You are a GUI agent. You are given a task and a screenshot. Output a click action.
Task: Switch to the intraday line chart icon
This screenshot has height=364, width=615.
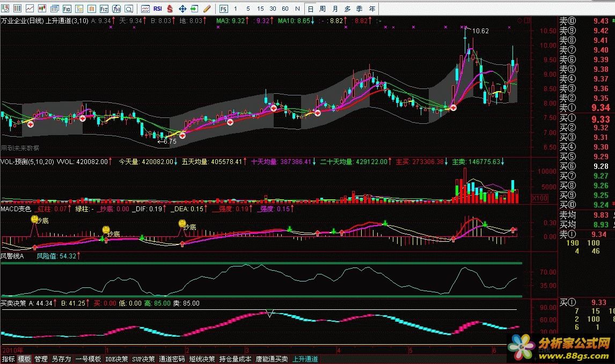pos(30,8)
